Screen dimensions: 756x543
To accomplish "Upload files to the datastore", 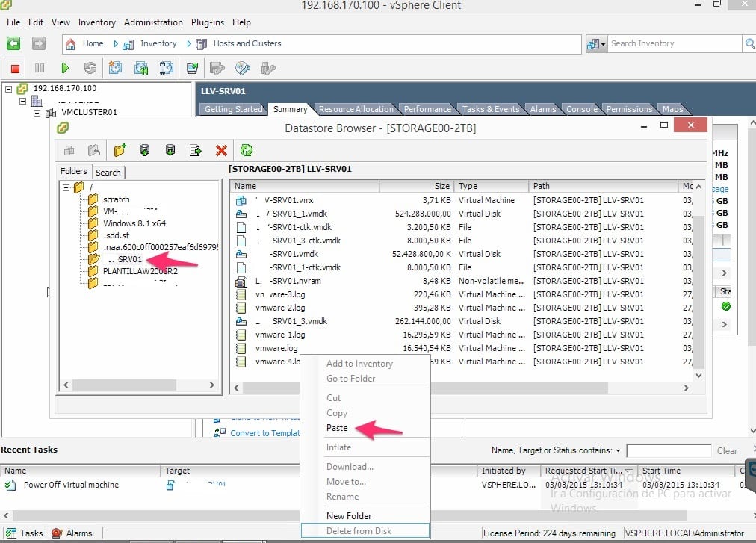I will pyautogui.click(x=145, y=150).
